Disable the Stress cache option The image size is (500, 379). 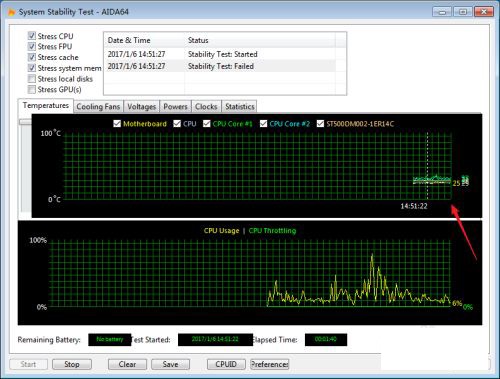(32, 57)
